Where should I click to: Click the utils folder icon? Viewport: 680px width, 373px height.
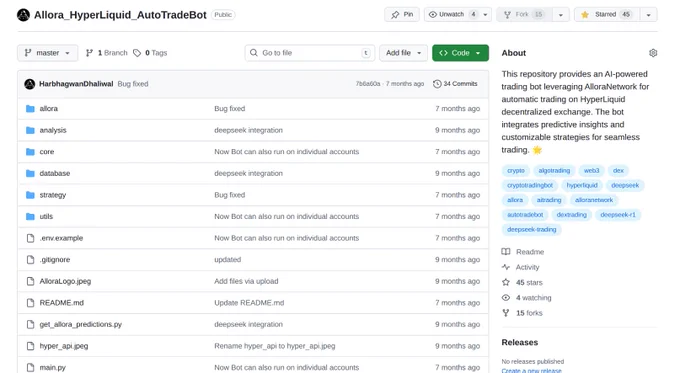[30, 216]
